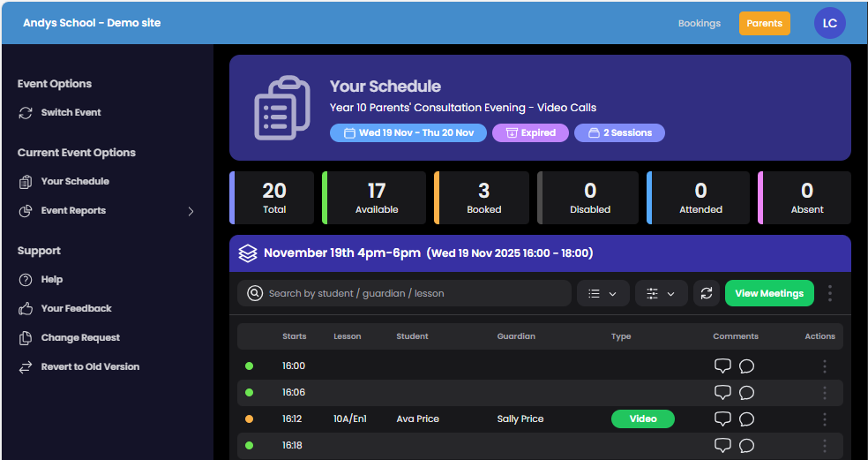Screen dimensions: 868x460
Task: Click the square comment icon in Ava Price row
Action: [722, 419]
